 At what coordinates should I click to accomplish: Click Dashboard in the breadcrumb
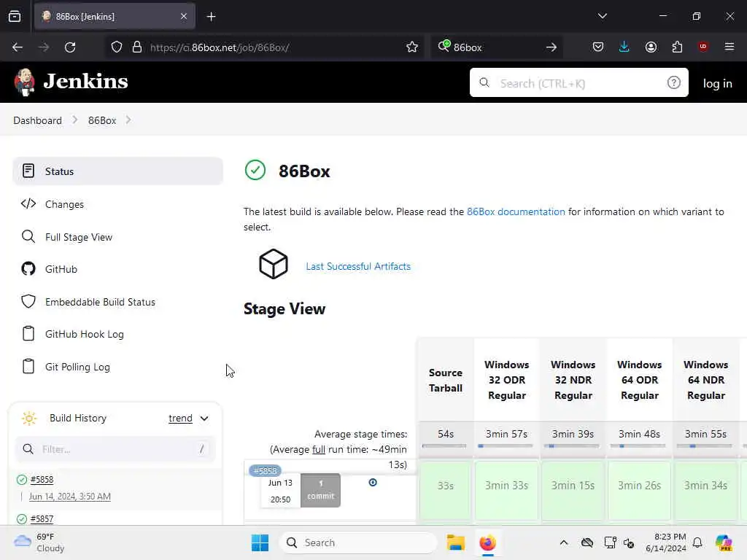point(38,120)
